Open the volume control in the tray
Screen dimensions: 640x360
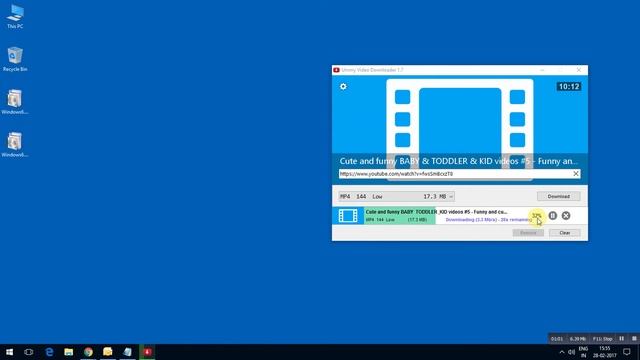pos(571,352)
